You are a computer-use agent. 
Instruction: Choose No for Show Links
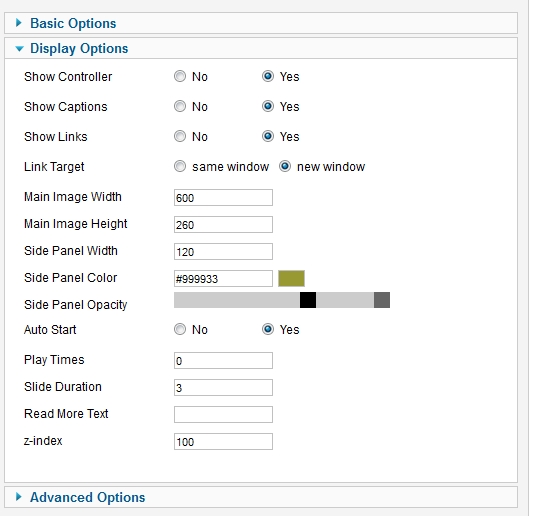pyautogui.click(x=180, y=136)
